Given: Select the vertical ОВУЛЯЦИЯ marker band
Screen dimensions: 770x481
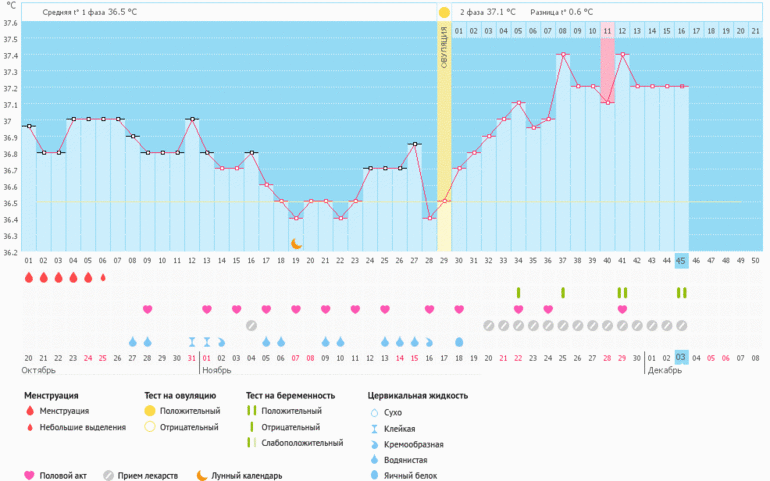Looking at the screenshot, I should click(x=444, y=140).
